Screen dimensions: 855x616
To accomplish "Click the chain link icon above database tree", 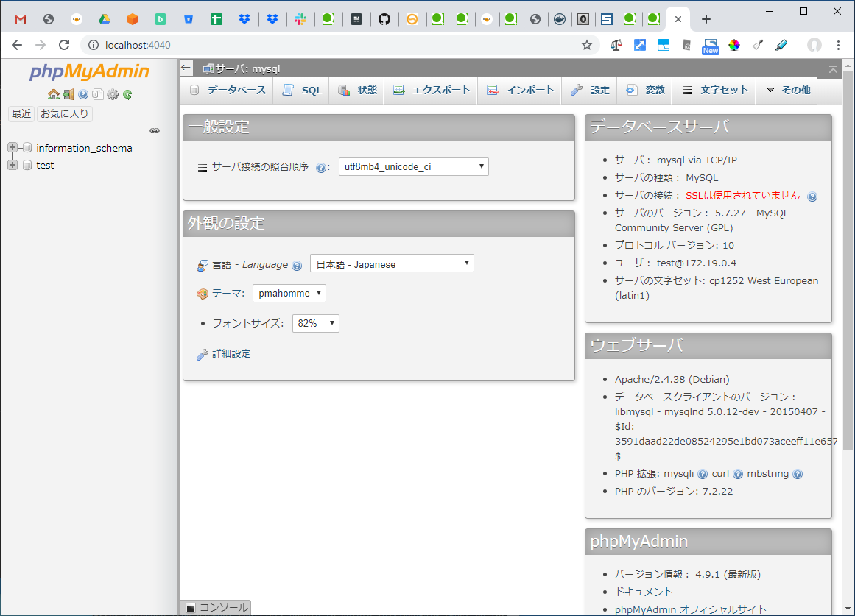I will (155, 131).
